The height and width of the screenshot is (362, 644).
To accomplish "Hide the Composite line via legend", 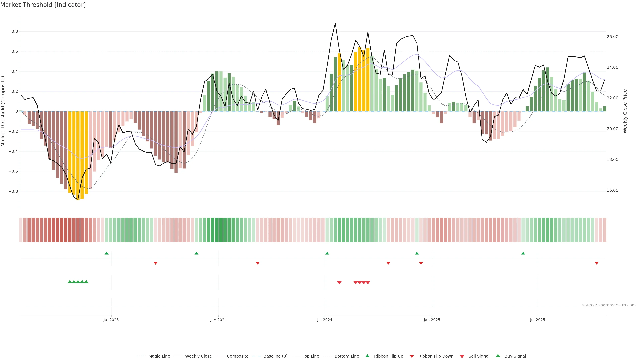I will point(237,356).
